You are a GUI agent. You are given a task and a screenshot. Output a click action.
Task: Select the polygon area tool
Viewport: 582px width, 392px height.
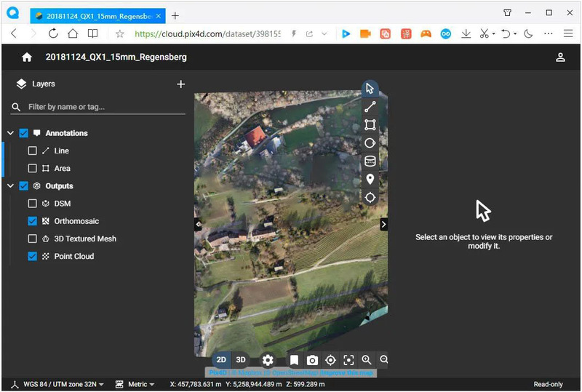pyautogui.click(x=370, y=125)
